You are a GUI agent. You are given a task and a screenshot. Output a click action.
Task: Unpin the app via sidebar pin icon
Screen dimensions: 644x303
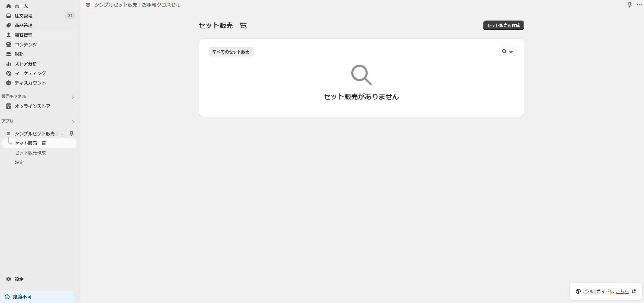[72, 134]
